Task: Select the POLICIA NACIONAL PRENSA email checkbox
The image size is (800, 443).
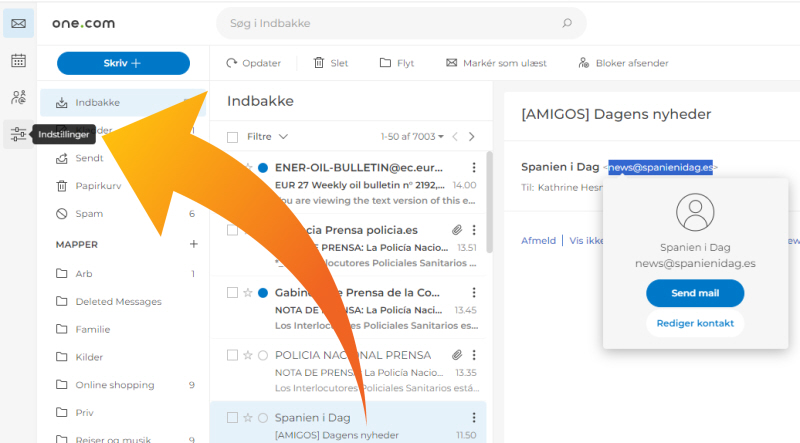Action: coord(233,355)
